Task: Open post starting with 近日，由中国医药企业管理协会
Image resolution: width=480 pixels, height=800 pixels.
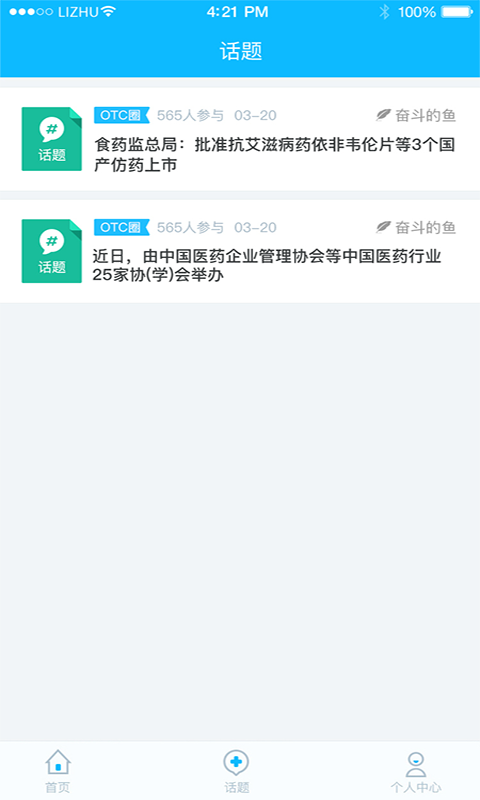Action: (267, 265)
